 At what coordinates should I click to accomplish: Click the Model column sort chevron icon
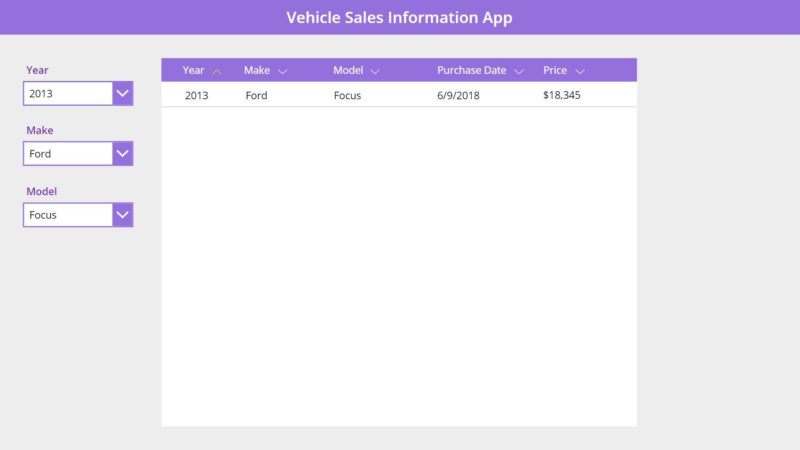coord(375,71)
